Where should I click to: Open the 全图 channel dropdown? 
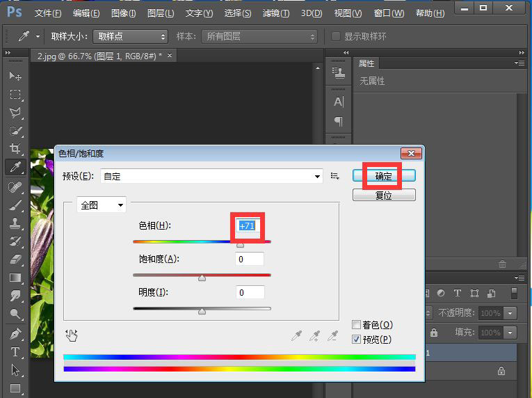click(102, 205)
